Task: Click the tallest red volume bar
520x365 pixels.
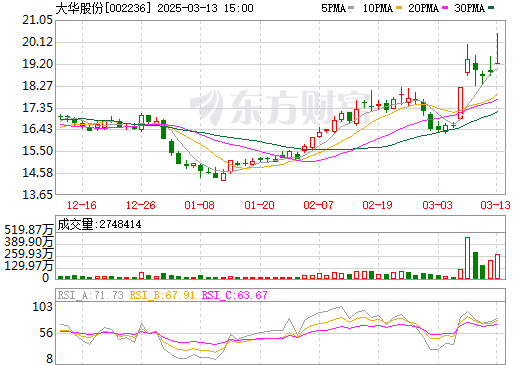Action: (467, 258)
